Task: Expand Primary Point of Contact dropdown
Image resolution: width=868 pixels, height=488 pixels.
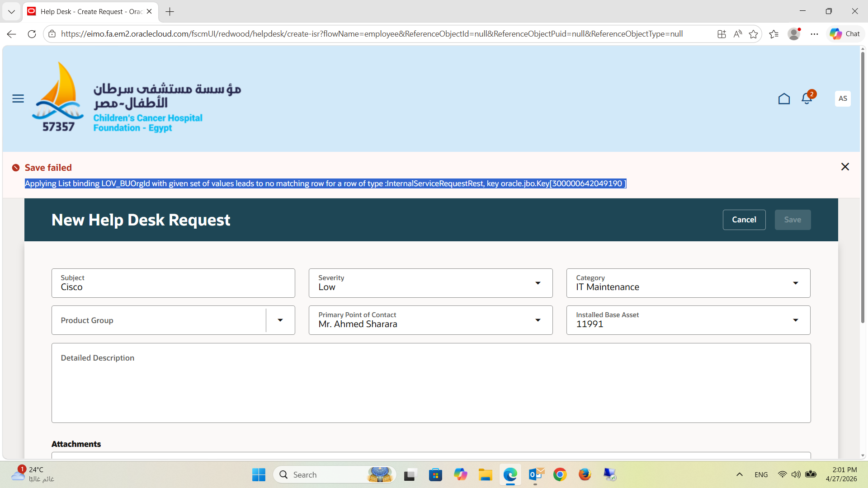Action: tap(538, 320)
